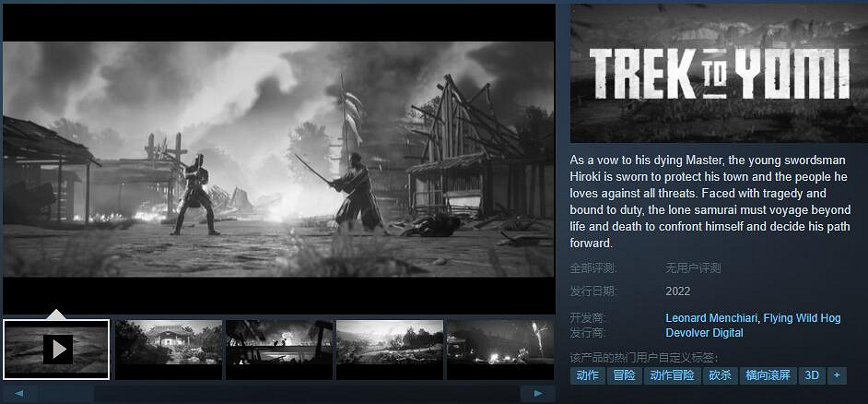
Task: Select the 冒险 tag
Action: click(624, 375)
